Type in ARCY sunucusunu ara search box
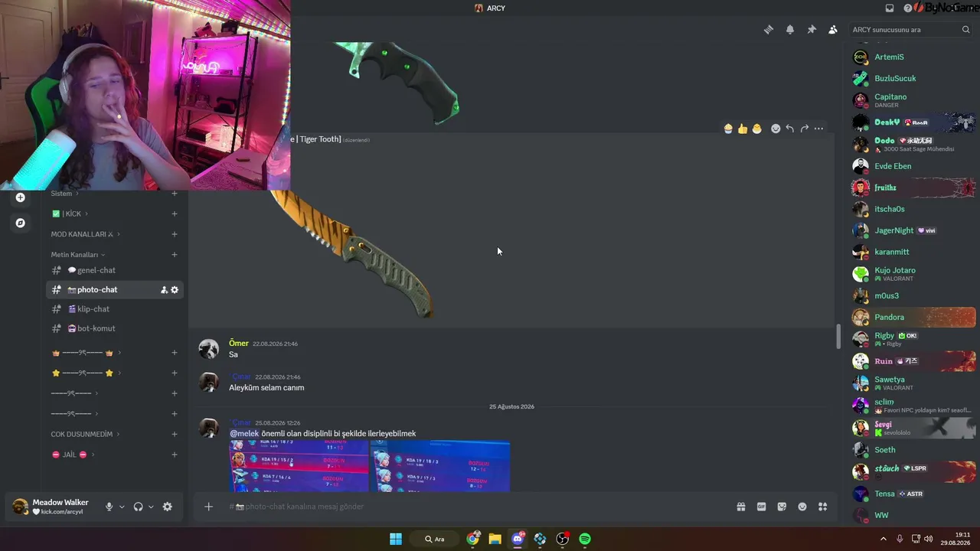Image resolution: width=980 pixels, height=551 pixels. tap(903, 30)
